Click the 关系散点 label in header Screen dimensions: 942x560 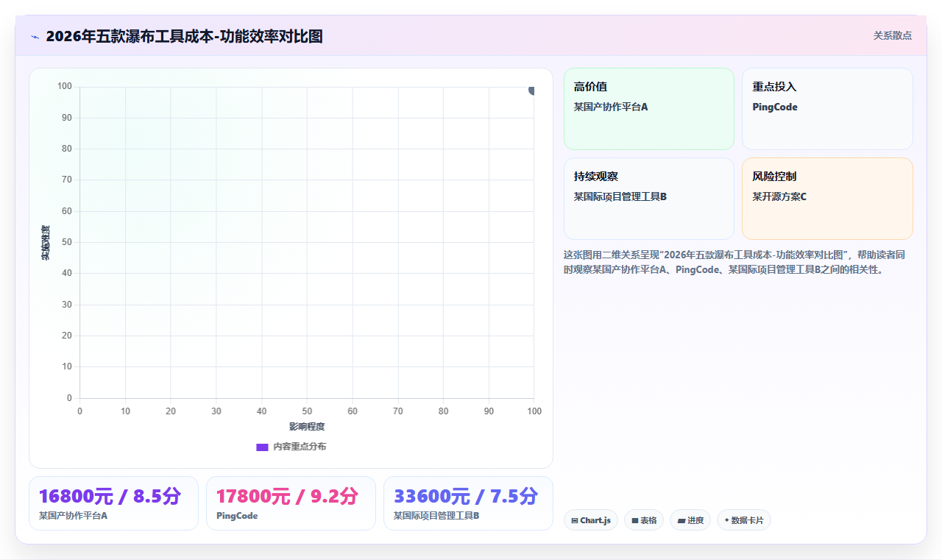click(x=892, y=35)
